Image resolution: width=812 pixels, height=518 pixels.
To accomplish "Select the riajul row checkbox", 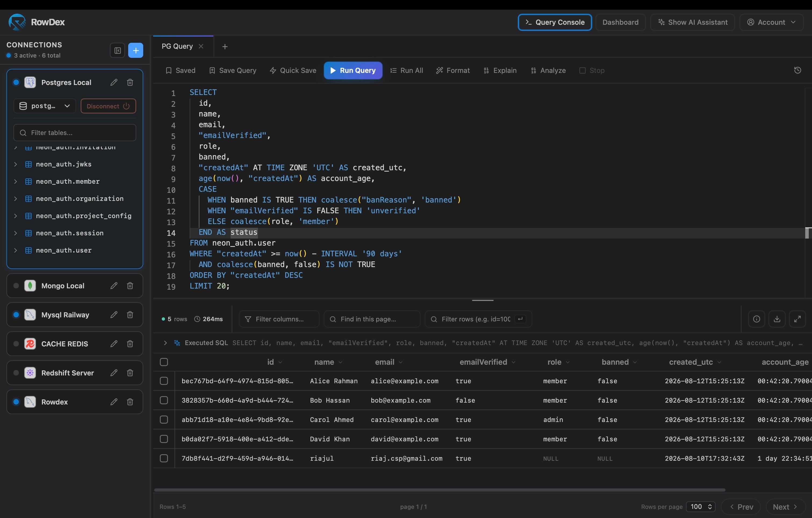I will pos(164,459).
